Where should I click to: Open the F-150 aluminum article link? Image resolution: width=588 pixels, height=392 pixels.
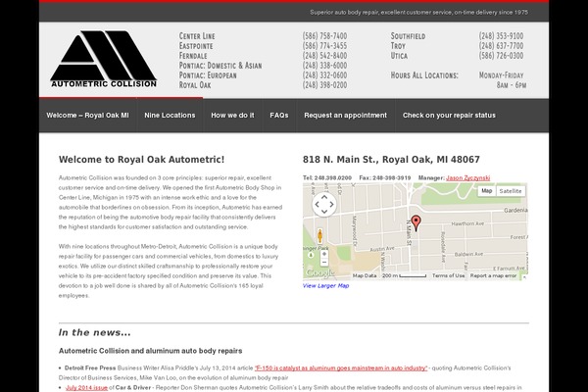pyautogui.click(x=341, y=368)
